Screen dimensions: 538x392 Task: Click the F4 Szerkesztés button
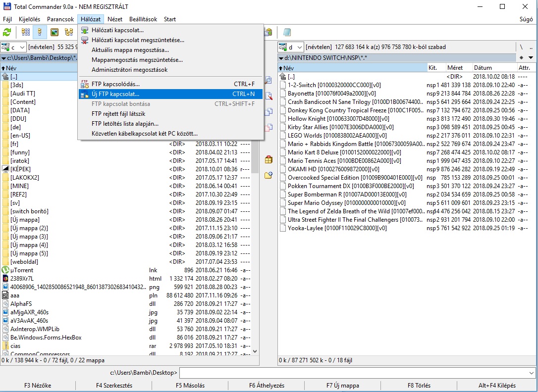coord(114,386)
